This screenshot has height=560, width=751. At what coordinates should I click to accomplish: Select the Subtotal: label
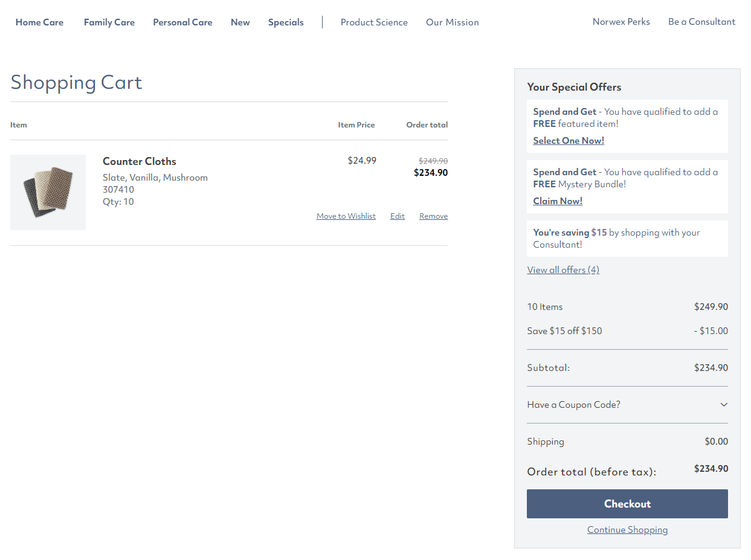point(549,368)
